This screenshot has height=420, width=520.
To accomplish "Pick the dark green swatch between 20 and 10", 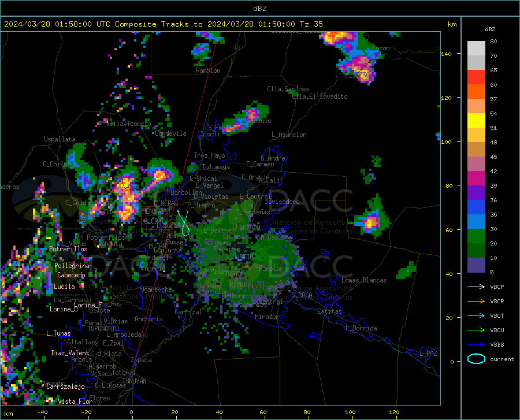I will pos(476,251).
